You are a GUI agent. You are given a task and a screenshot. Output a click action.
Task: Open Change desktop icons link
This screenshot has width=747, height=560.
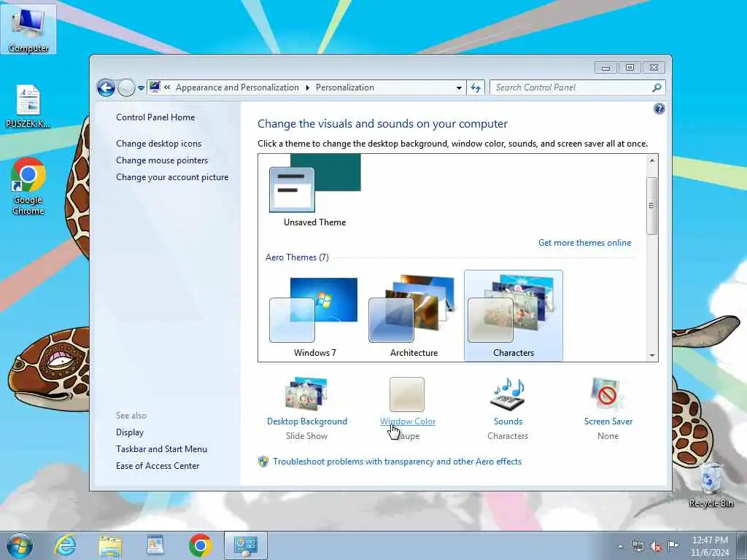point(158,144)
